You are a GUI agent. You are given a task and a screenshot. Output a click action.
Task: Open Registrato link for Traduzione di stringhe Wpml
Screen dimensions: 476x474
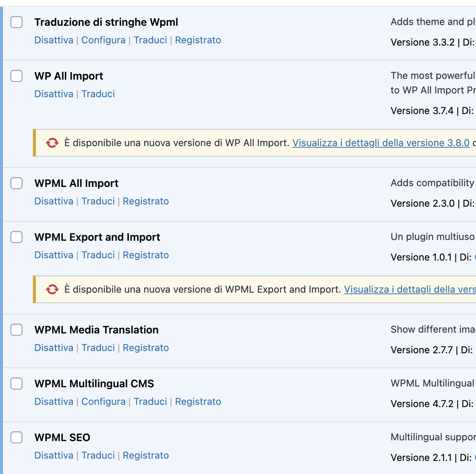(x=198, y=40)
